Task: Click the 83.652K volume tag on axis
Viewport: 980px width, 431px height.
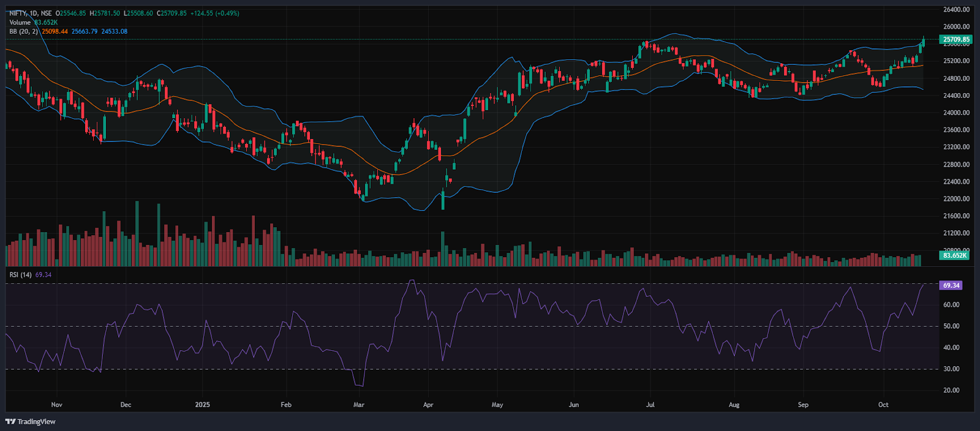Action: [954, 255]
